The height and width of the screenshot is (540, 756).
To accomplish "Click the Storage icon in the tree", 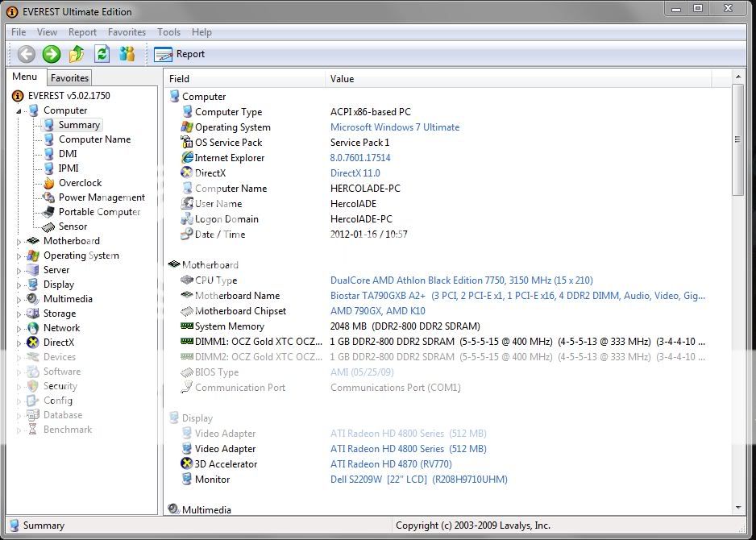I will pyautogui.click(x=33, y=314).
